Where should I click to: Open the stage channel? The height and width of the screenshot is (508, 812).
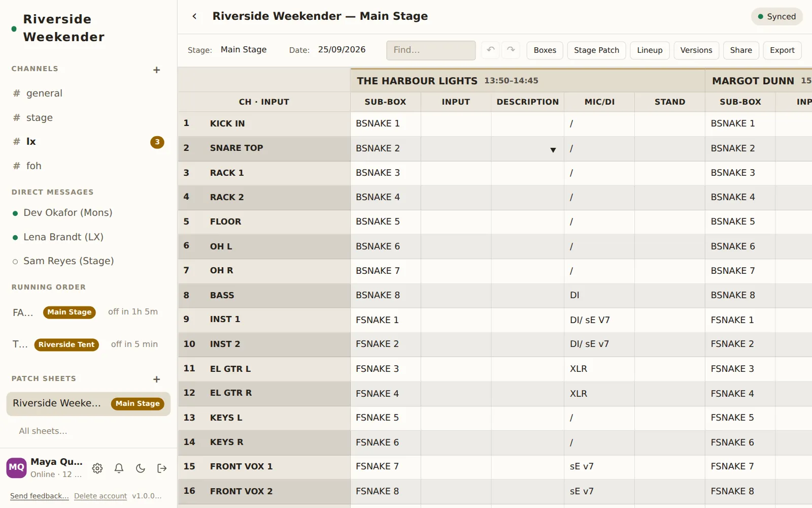(88, 118)
